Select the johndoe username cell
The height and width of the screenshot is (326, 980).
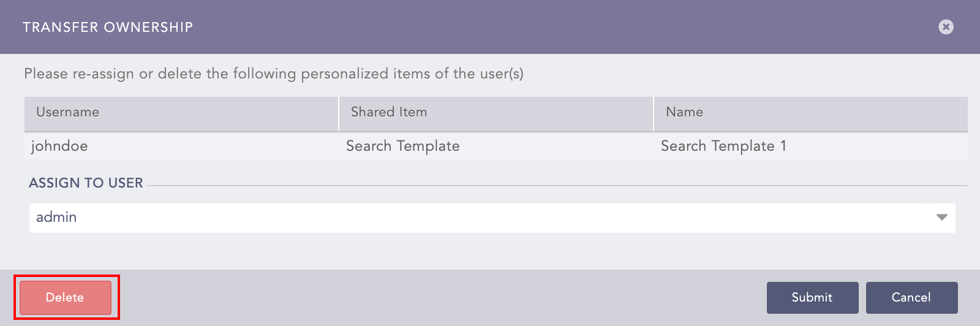(x=59, y=146)
